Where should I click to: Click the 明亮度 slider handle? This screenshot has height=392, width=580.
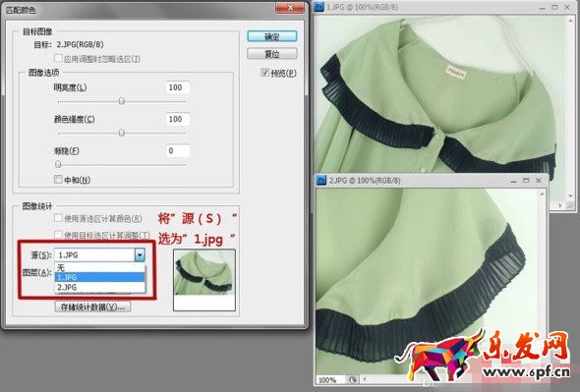tap(122, 101)
